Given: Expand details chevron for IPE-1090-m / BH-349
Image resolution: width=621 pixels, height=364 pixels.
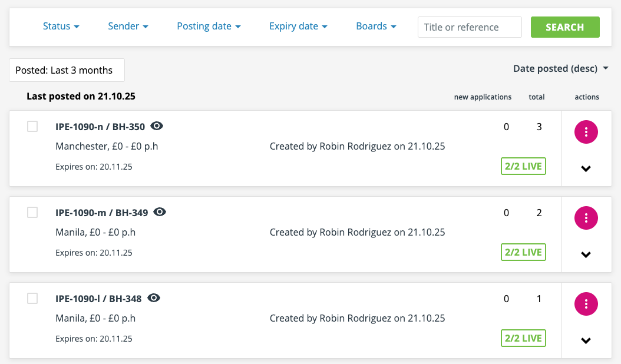Looking at the screenshot, I should [586, 255].
